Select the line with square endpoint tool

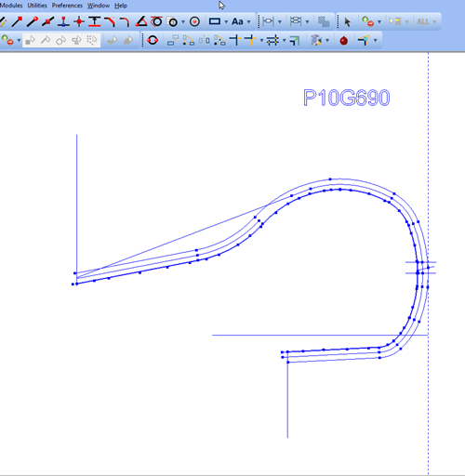coord(17,21)
